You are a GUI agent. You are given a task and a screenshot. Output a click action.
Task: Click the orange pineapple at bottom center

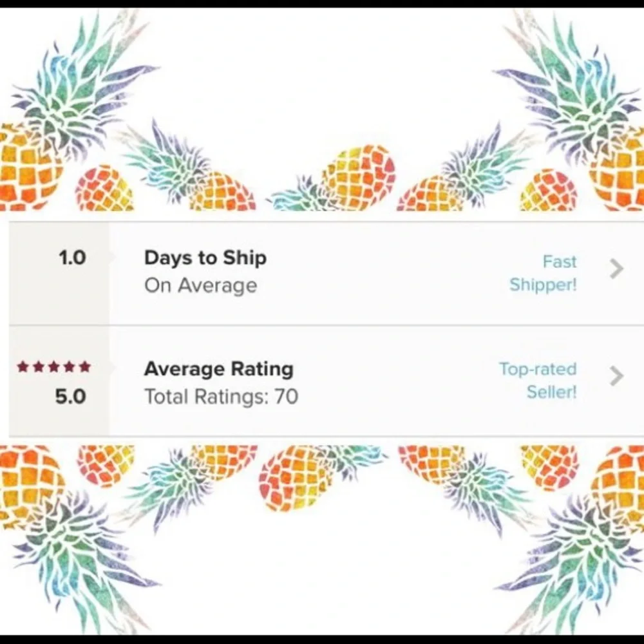295,478
